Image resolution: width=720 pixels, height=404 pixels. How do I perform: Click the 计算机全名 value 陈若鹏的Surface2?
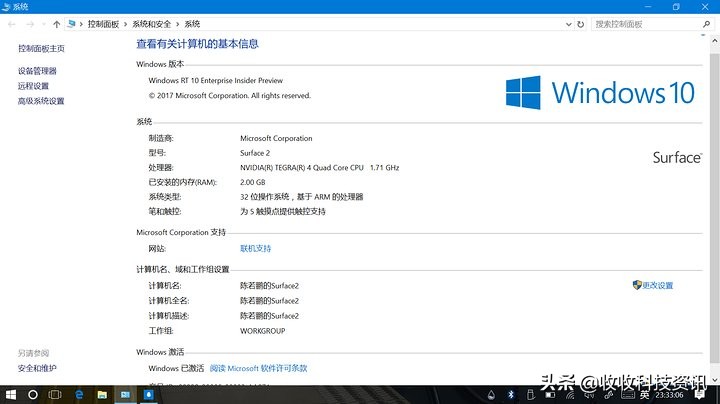tap(270, 301)
